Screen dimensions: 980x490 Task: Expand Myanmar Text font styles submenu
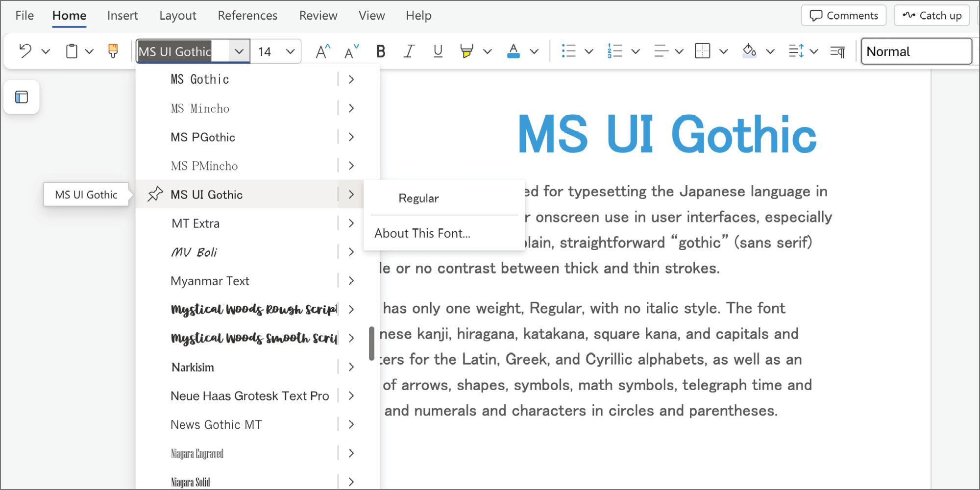coord(351,281)
